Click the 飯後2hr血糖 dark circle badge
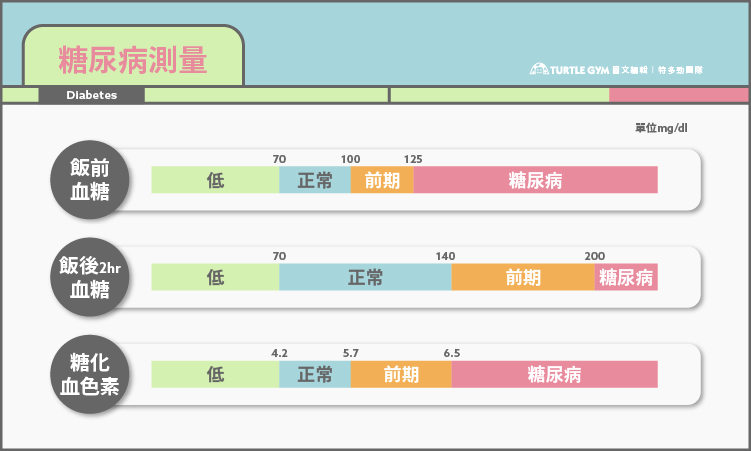This screenshot has width=751, height=451. point(90,277)
